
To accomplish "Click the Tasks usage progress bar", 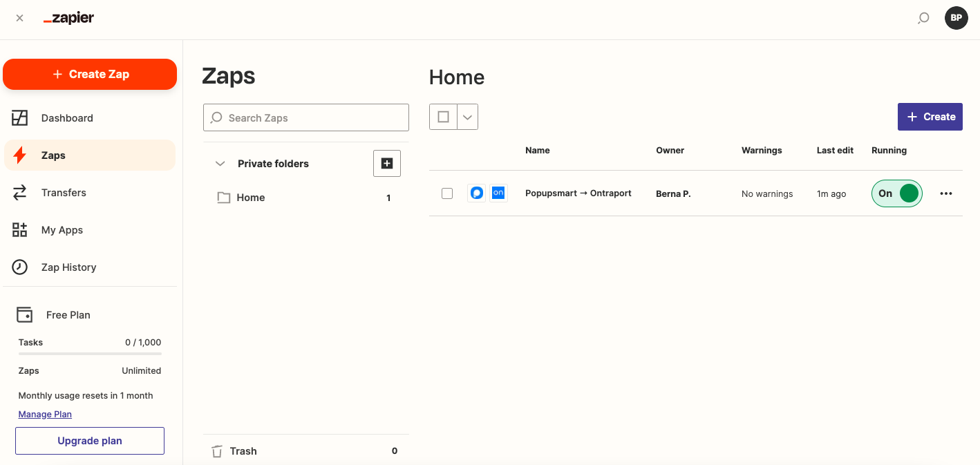I will tap(90, 354).
